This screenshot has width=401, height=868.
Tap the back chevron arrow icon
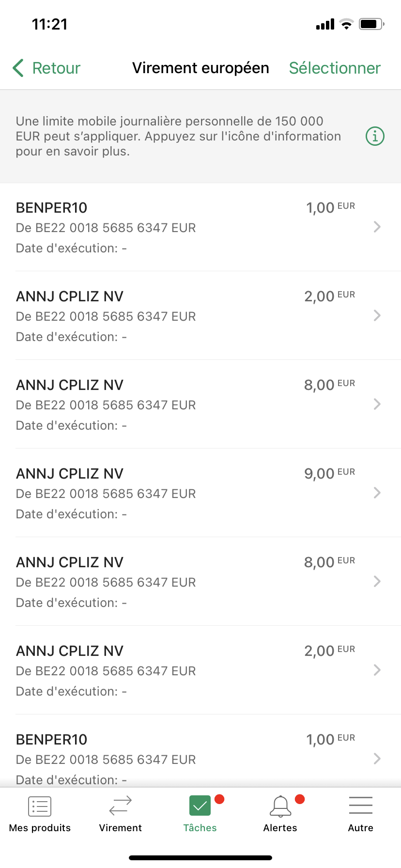coord(18,68)
